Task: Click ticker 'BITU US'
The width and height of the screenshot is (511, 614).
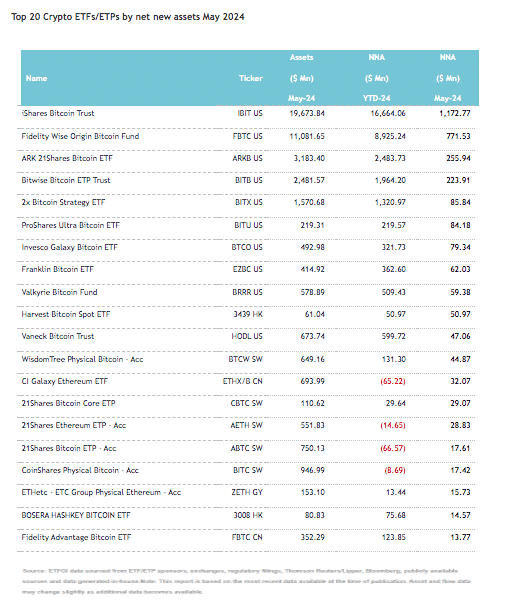Action: 248,226
